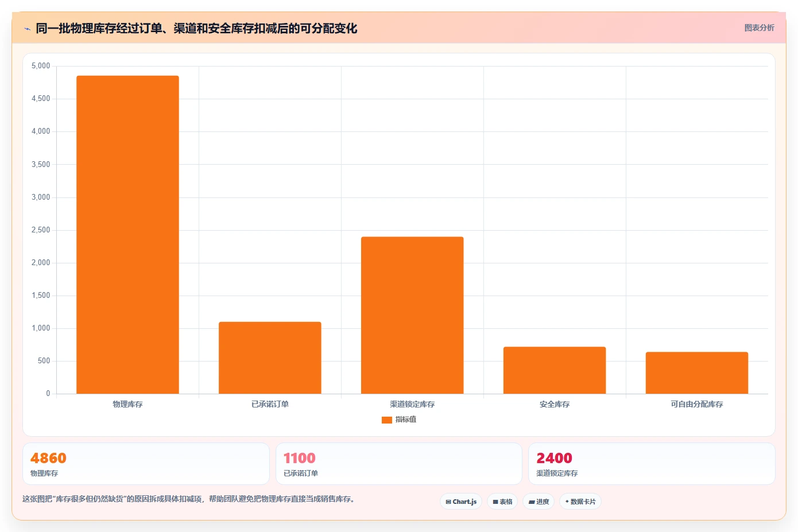Screen dimensions: 798x532
Task: Click the small icon before the chart title
Action: click(x=27, y=29)
